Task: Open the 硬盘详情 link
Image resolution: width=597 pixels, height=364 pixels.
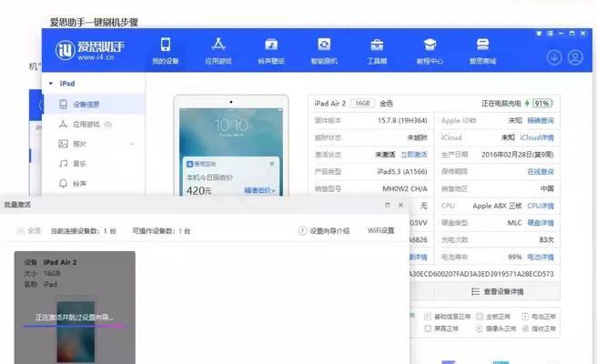Action: coord(541,223)
